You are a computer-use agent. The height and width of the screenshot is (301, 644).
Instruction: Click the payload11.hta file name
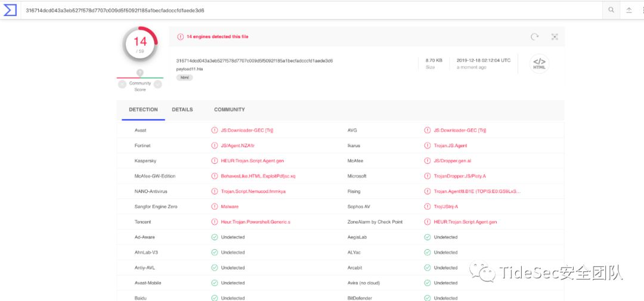click(189, 69)
